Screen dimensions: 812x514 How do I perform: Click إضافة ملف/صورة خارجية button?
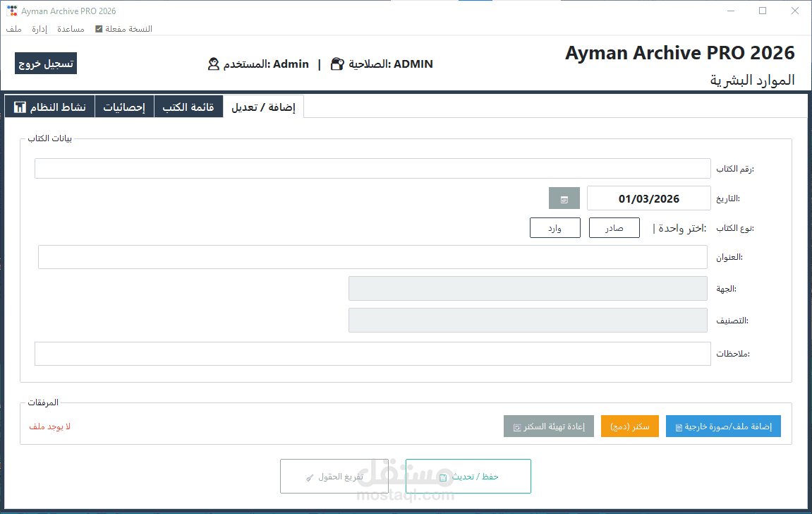tap(723, 426)
